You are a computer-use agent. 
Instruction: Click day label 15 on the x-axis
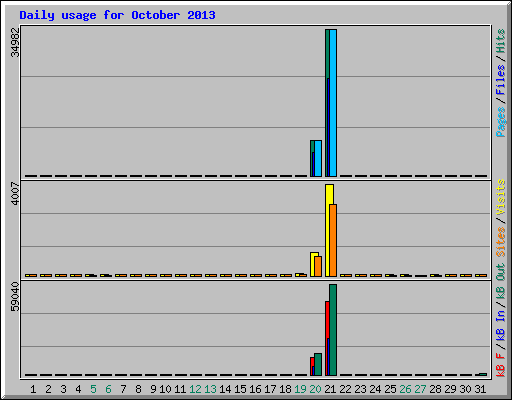coord(240,389)
